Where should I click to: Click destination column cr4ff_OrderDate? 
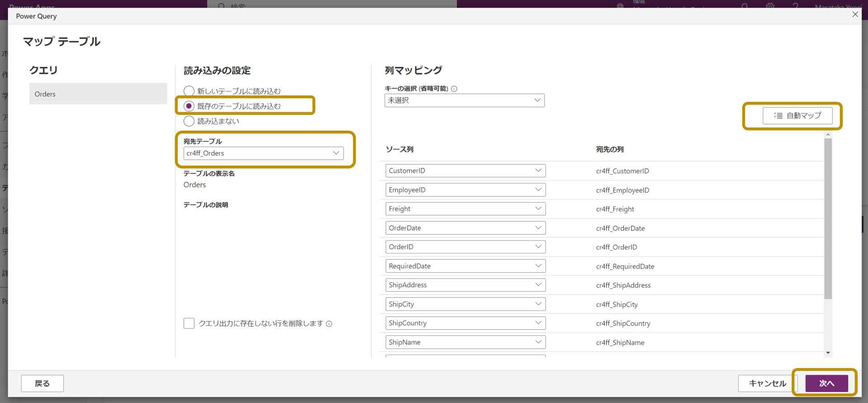(x=620, y=228)
